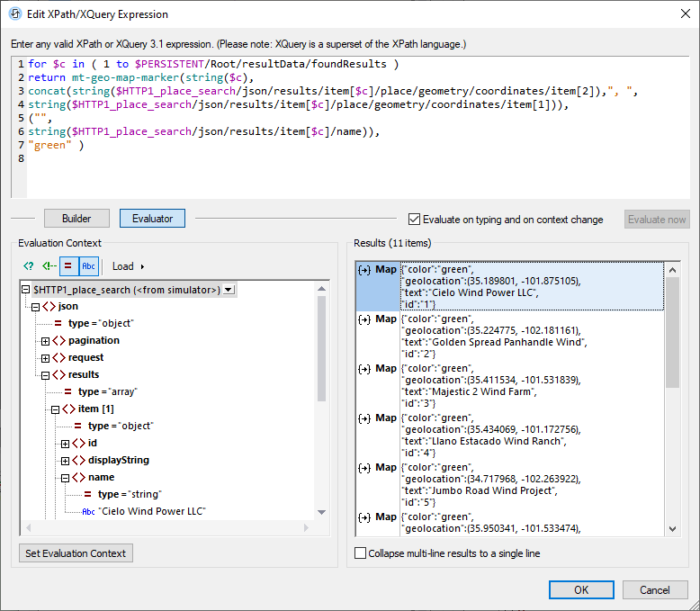Click the Map icon for Majestic 2 Wind Farm
The image size is (700, 611).
[x=364, y=368]
